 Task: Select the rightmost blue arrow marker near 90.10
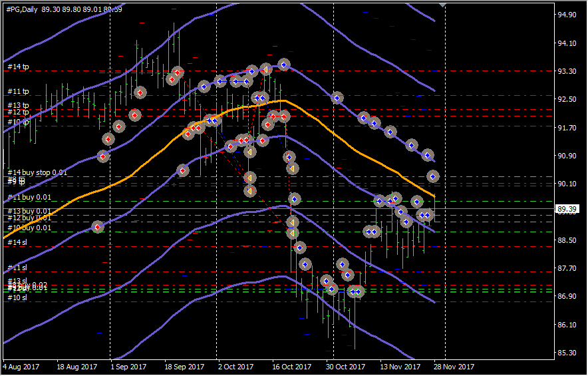pos(433,176)
